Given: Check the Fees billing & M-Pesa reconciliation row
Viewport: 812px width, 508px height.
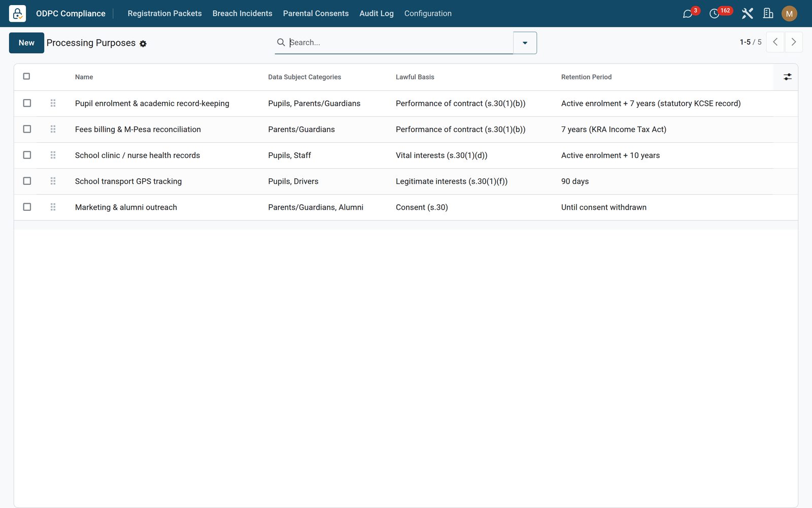Looking at the screenshot, I should click(x=27, y=129).
